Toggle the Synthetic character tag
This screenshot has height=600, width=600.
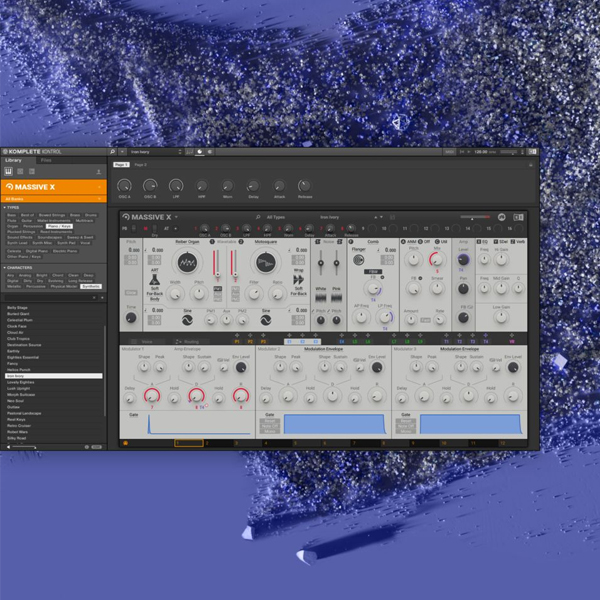[91, 286]
